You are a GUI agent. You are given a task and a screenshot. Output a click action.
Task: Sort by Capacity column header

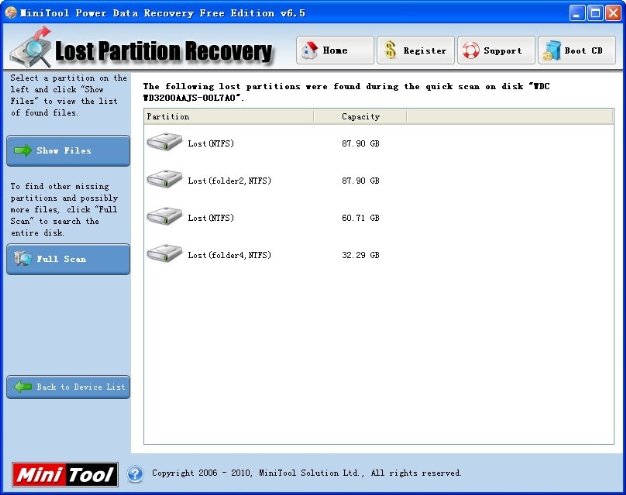[x=361, y=117]
